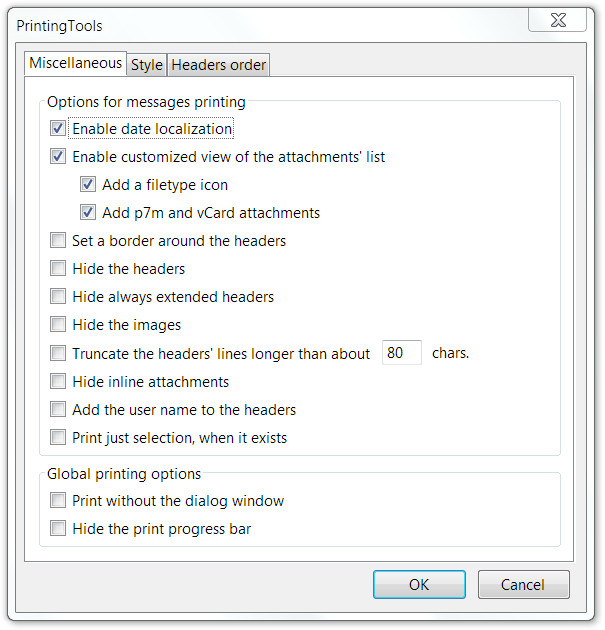Click the 80 chars input field

pos(402,352)
